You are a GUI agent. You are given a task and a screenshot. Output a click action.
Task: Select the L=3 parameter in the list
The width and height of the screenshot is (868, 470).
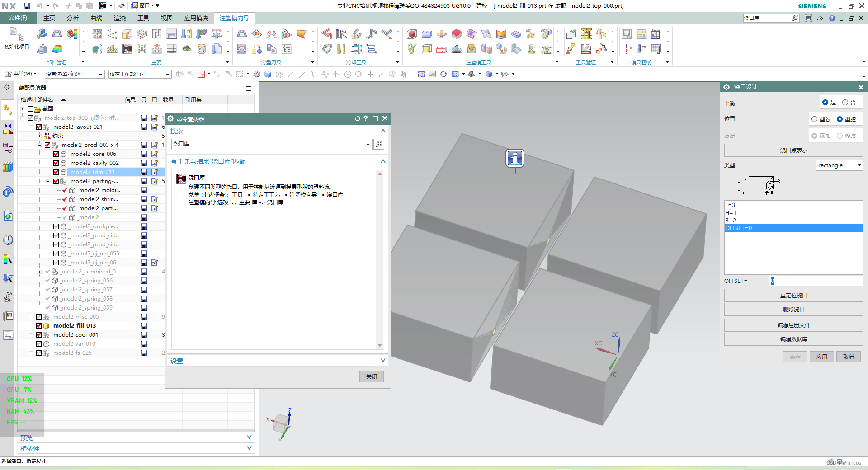[793, 205]
